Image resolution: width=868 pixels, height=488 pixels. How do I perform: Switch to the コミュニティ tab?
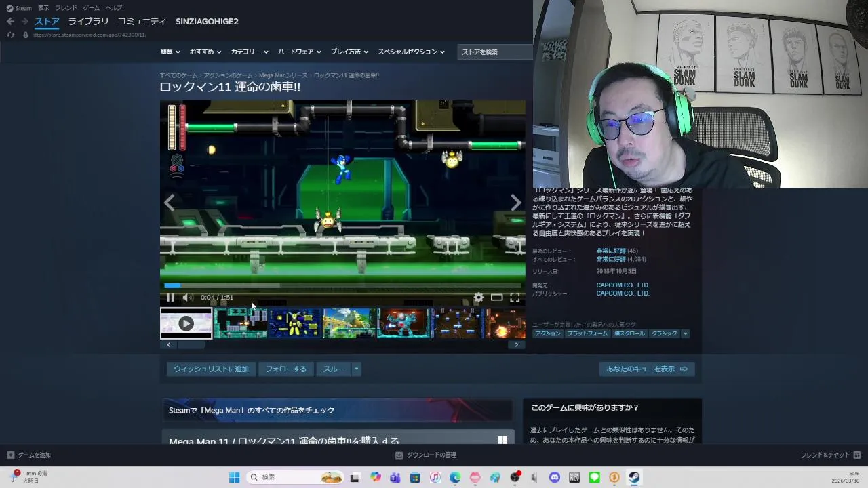coord(142,22)
